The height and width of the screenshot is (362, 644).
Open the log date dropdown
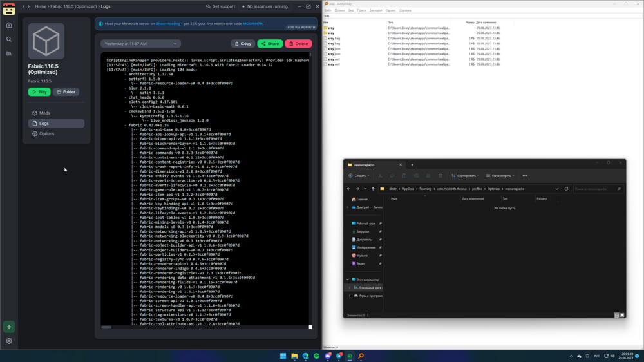141,44
